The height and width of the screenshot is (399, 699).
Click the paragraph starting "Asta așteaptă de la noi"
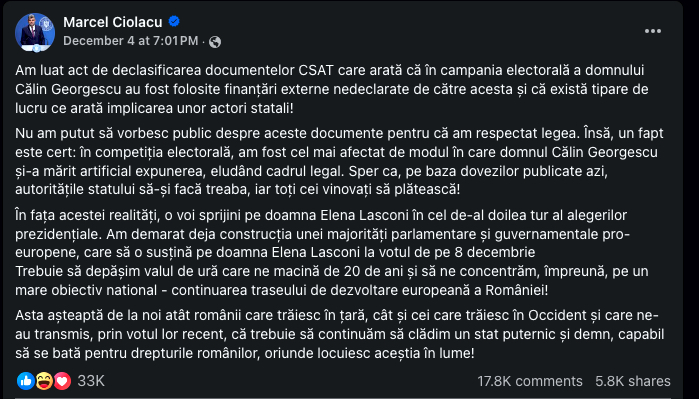339,334
